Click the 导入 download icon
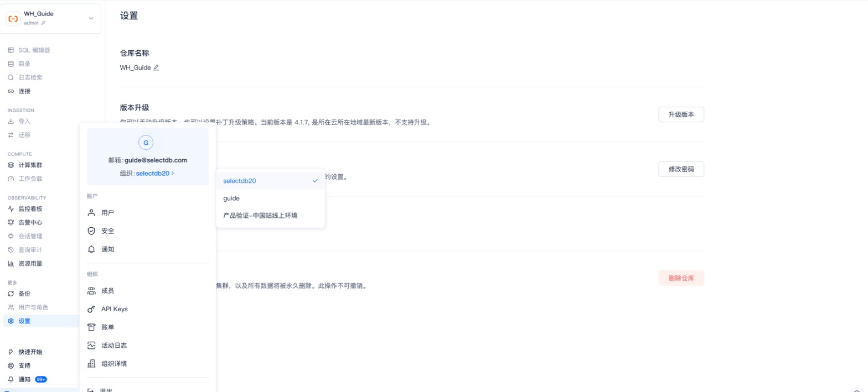The image size is (868, 392). point(11,121)
